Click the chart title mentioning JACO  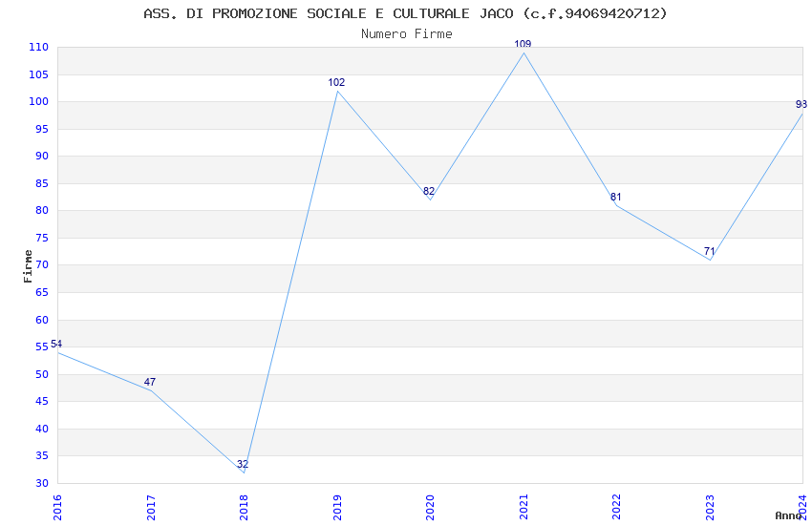[405, 13]
